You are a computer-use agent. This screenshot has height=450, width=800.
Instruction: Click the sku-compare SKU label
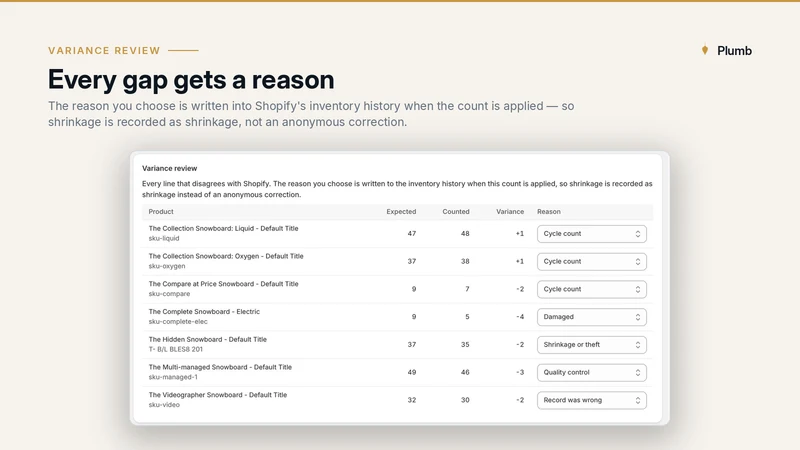pyautogui.click(x=169, y=294)
